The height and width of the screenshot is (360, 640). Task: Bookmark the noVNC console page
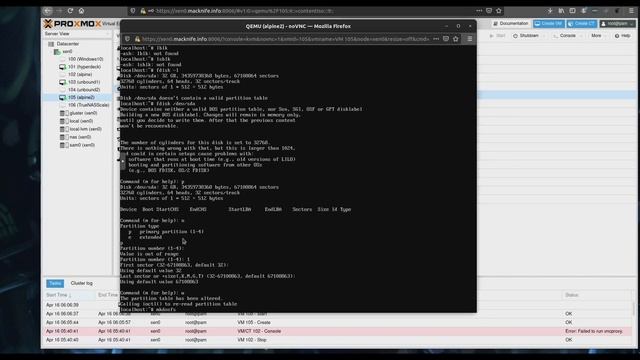[456, 39]
